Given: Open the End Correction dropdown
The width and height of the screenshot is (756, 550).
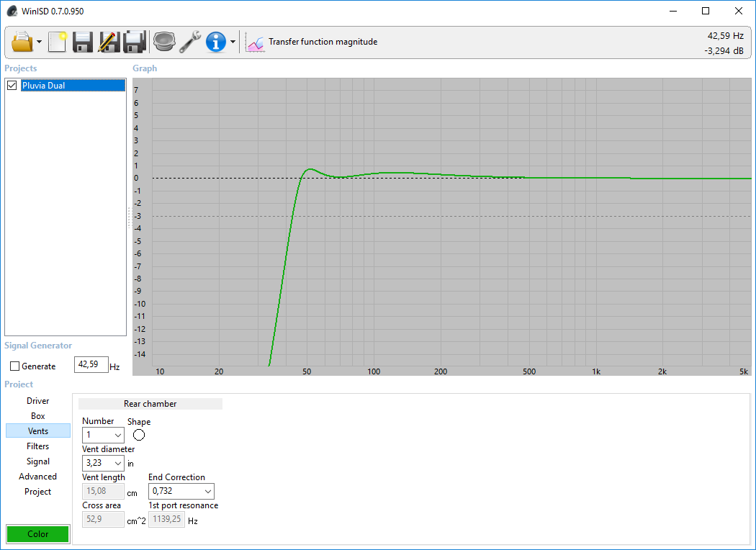Looking at the screenshot, I should pyautogui.click(x=181, y=491).
